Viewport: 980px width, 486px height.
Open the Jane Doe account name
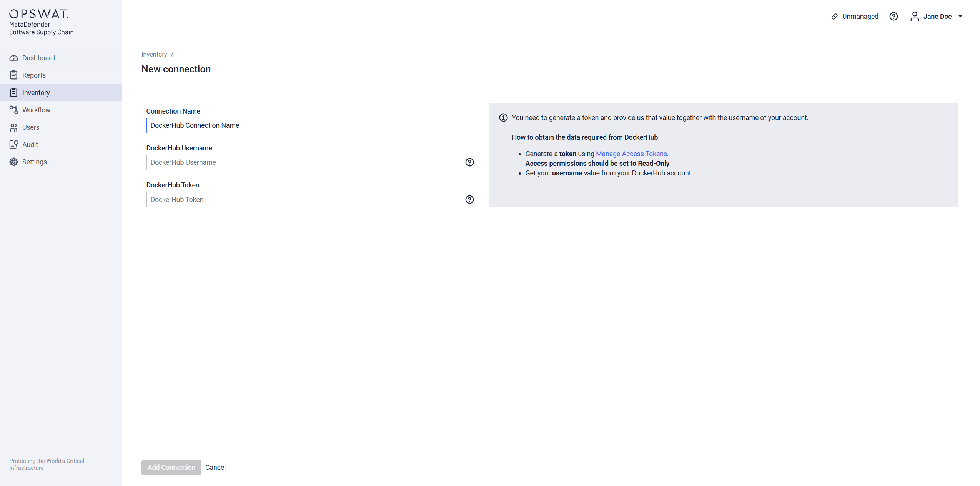pos(937,17)
